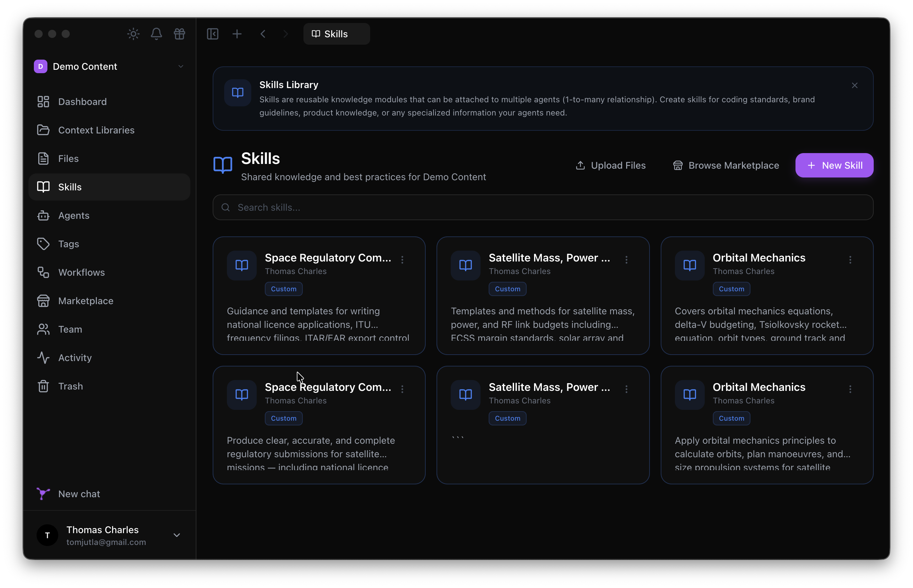Image resolution: width=913 pixels, height=588 pixels.
Task: Open options for second Orbital Mechanics card
Action: coord(850,389)
